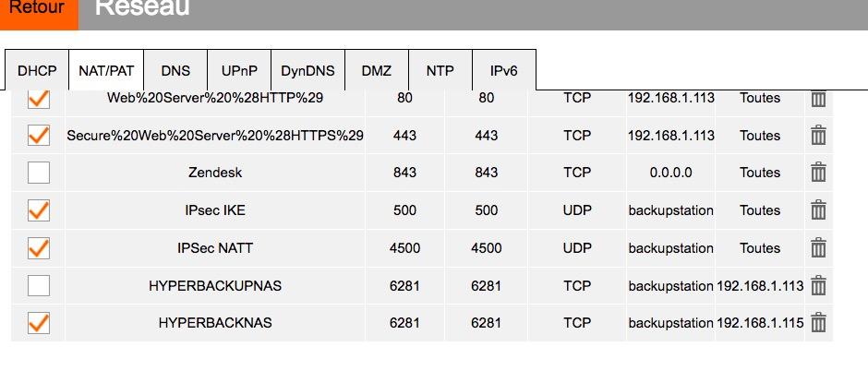
Task: Select the DMZ tab
Action: pos(377,71)
